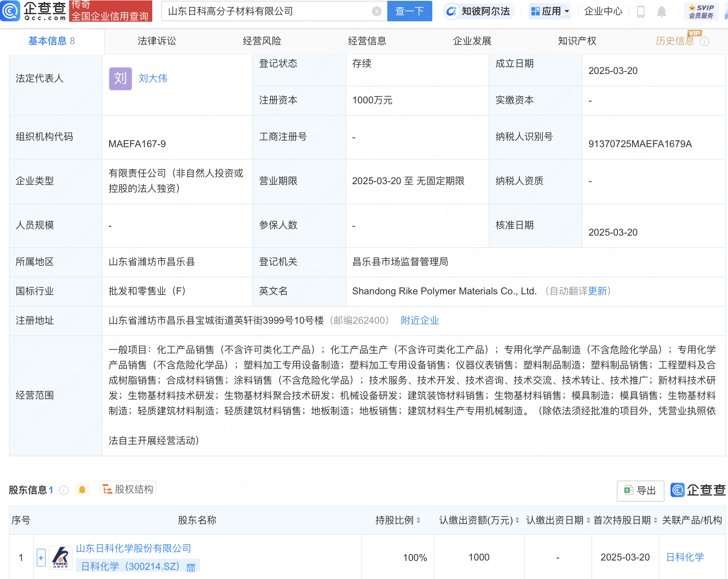Open the notifications bell in the header
This screenshot has width=728, height=579.
(661, 11)
